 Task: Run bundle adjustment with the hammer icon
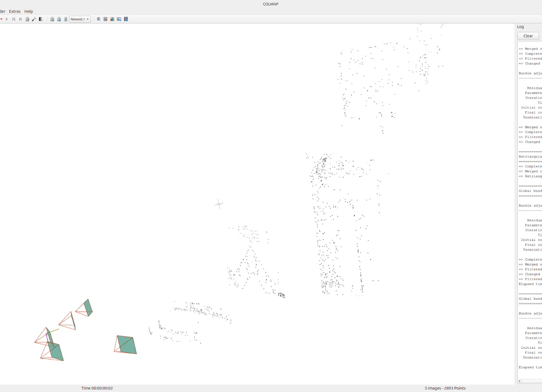pyautogui.click(x=34, y=19)
